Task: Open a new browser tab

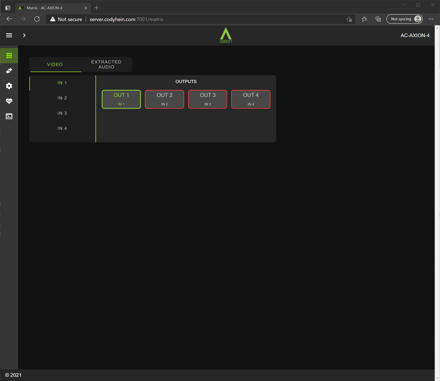Action: (x=97, y=8)
